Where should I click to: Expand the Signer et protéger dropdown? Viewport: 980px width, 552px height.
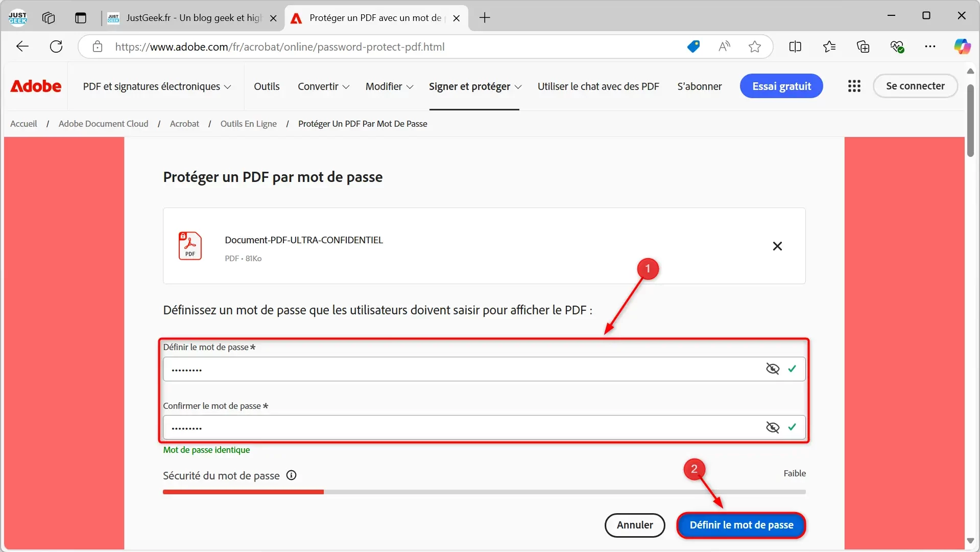point(475,86)
